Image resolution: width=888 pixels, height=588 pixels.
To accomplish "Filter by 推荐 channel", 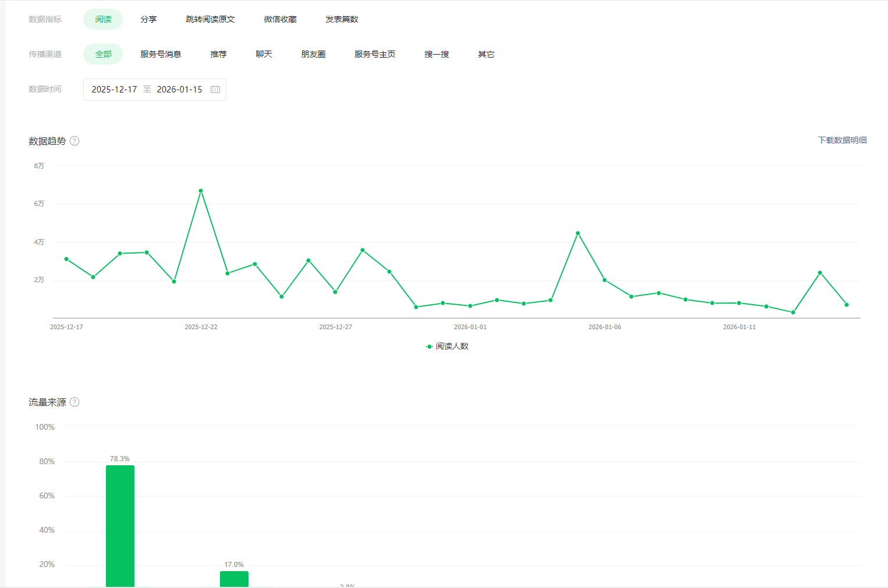I will tap(218, 54).
